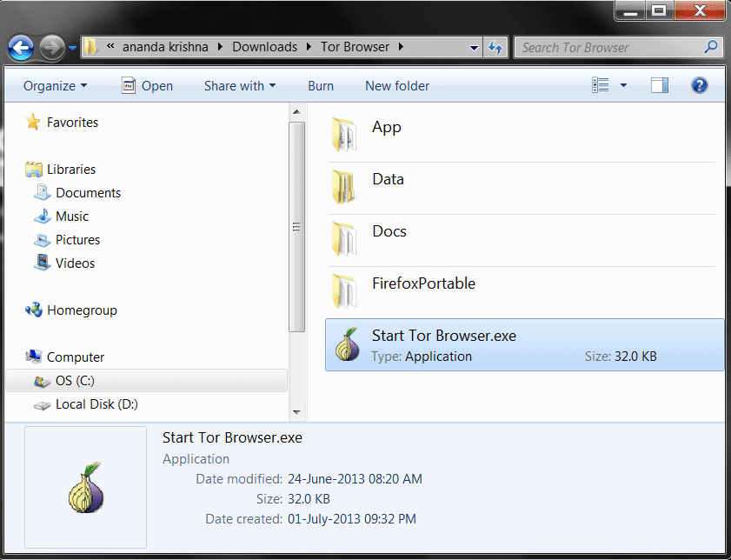The height and width of the screenshot is (560, 731).
Task: Open subfolder arrow after ananda krishna
Action: [220, 47]
